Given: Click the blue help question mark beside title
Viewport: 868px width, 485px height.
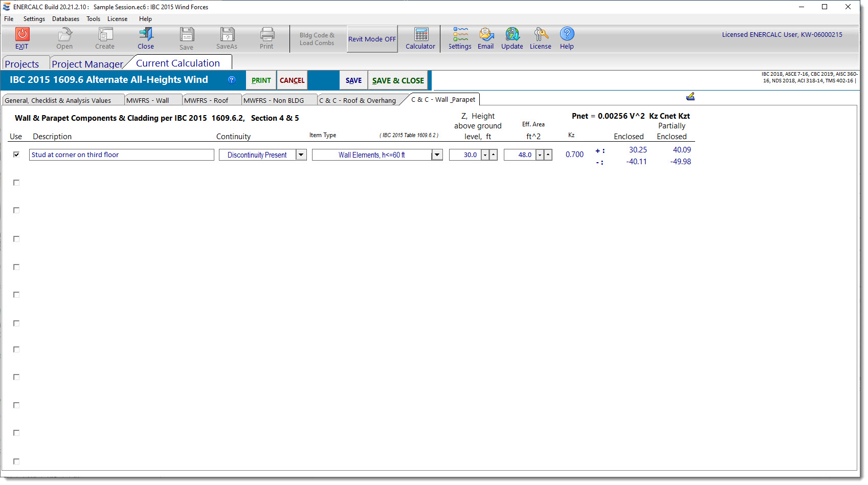Looking at the screenshot, I should point(232,80).
